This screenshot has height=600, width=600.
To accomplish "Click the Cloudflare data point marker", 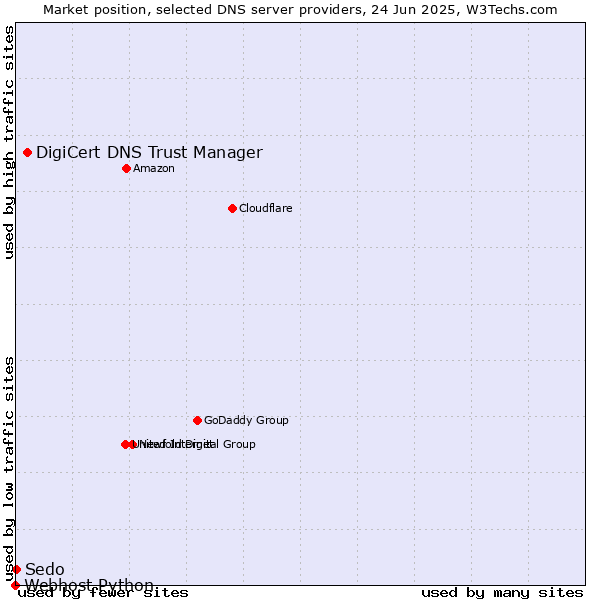I will pyautogui.click(x=232, y=209).
